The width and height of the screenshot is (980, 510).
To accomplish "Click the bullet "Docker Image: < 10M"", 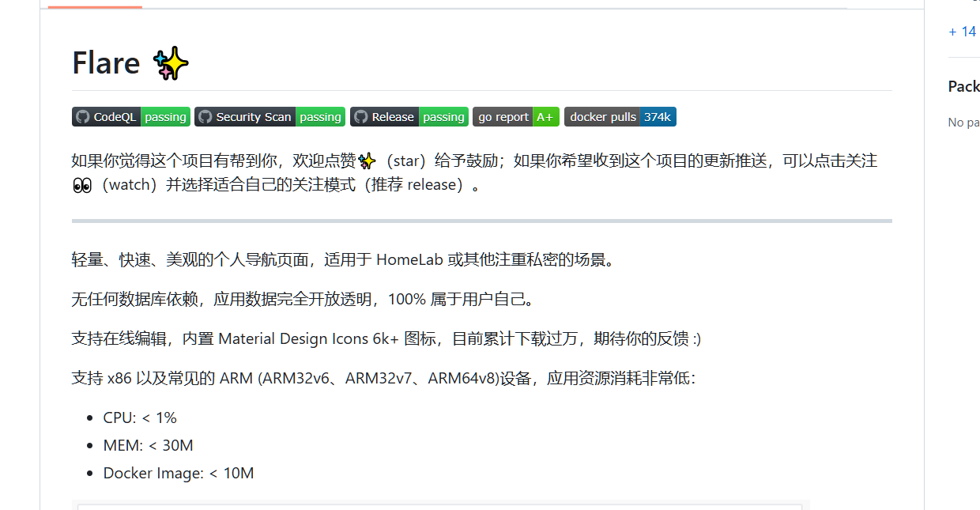I will click(179, 473).
